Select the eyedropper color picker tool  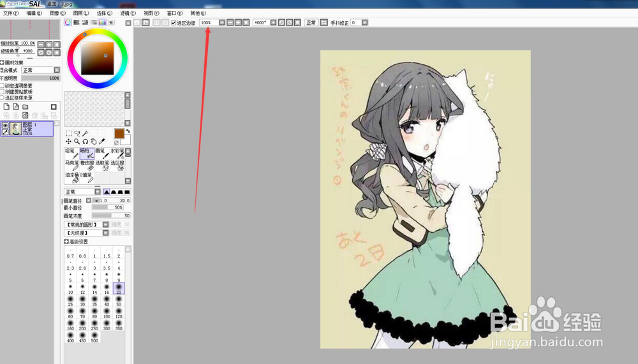(x=101, y=142)
